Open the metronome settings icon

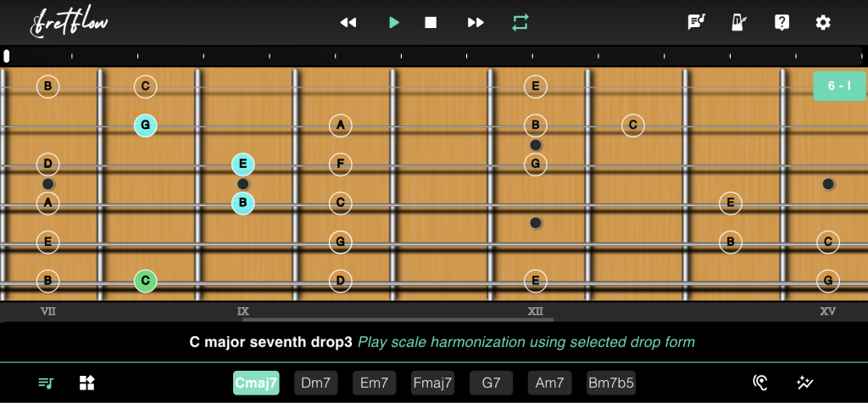(x=738, y=22)
